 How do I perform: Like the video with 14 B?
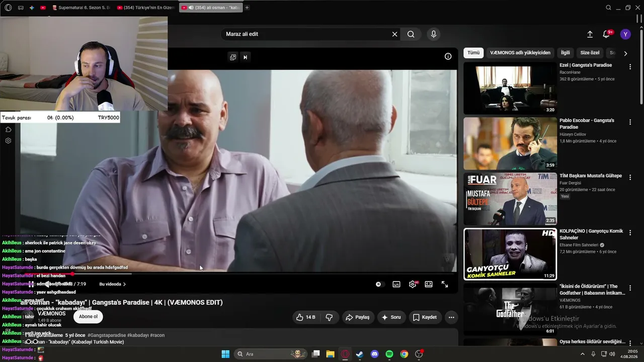306,317
